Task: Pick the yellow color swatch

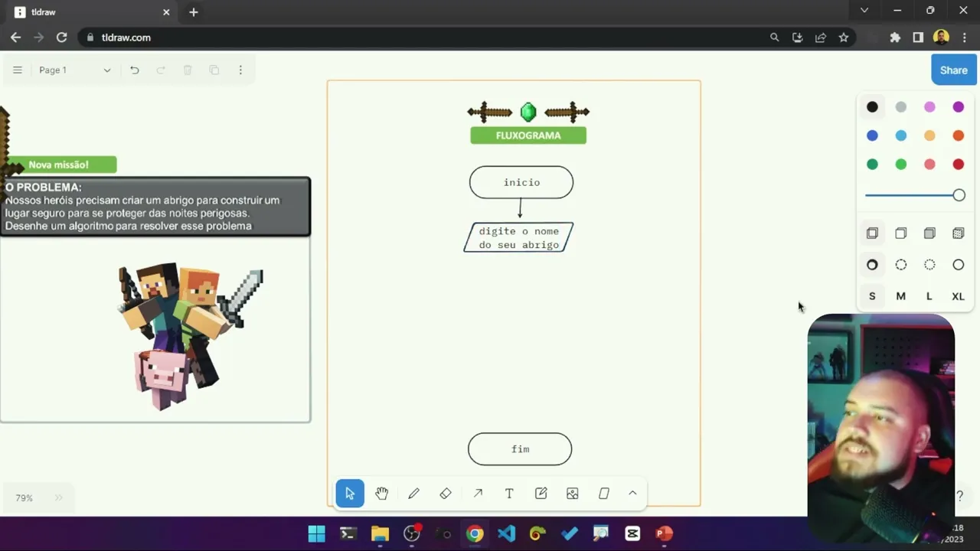Action: click(x=929, y=135)
